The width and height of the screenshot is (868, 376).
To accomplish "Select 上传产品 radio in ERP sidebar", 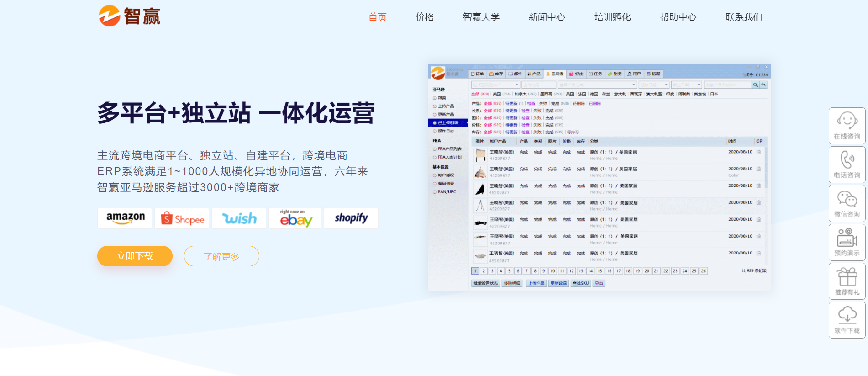I will point(435,106).
